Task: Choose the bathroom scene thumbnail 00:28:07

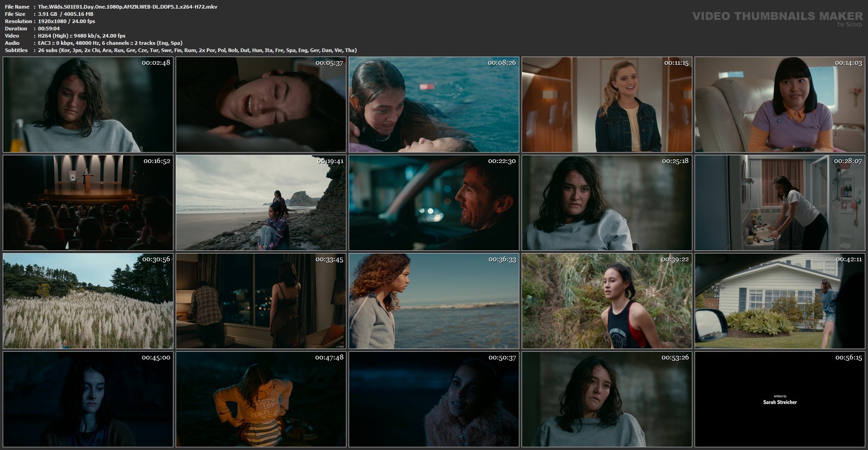Action: (780, 203)
